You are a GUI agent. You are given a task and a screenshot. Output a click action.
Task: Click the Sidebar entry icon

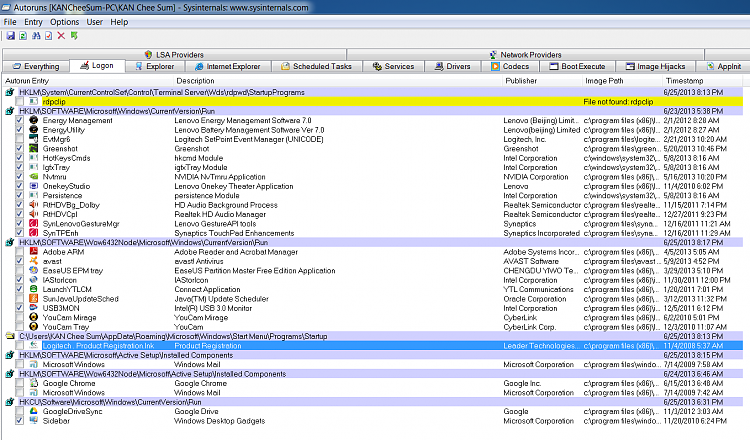tap(33, 421)
